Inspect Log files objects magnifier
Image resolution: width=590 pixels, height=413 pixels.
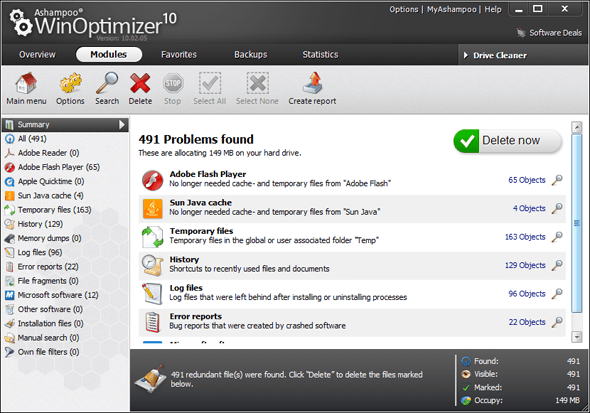[x=557, y=293]
